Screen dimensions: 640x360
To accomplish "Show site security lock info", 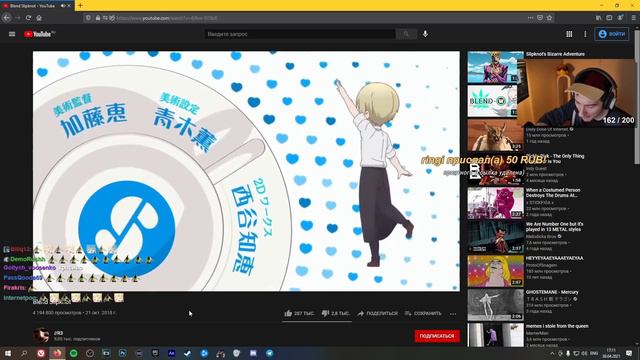I will coord(98,18).
